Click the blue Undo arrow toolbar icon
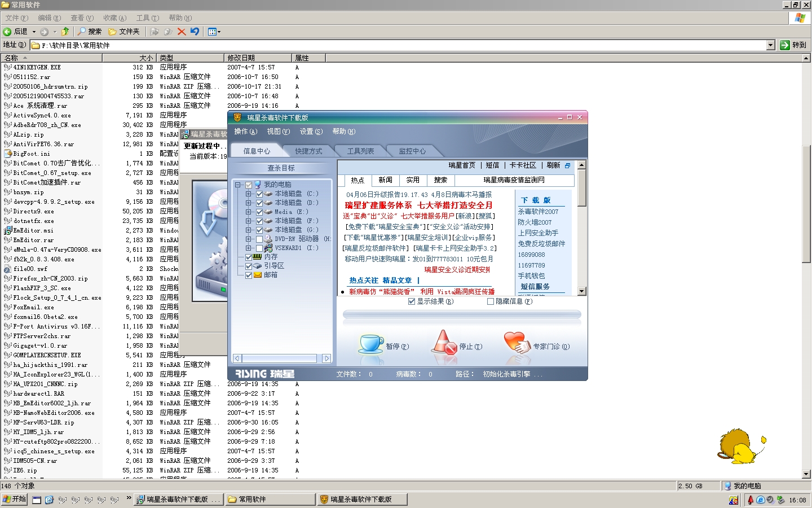Screen dimensions: 812x508 click(195, 32)
